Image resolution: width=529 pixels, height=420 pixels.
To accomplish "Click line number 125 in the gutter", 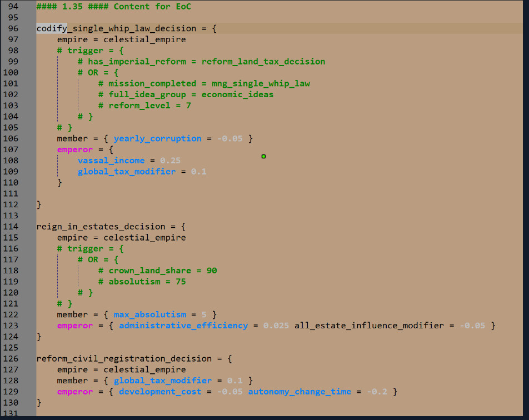I will [11, 348].
